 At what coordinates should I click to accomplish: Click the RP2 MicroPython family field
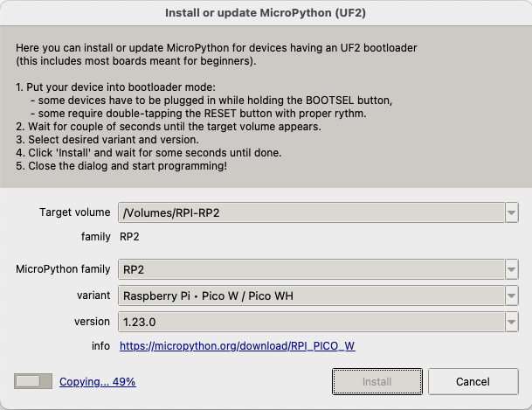pos(310,268)
